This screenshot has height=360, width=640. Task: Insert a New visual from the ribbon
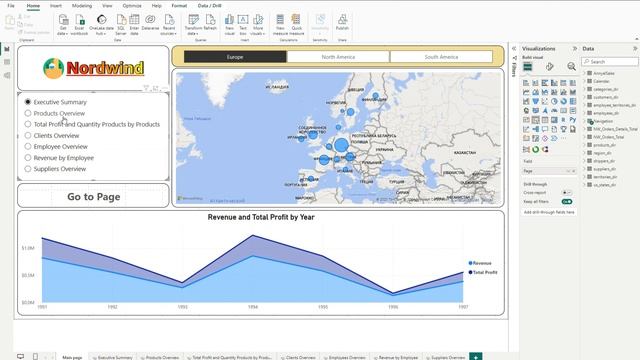click(x=229, y=24)
